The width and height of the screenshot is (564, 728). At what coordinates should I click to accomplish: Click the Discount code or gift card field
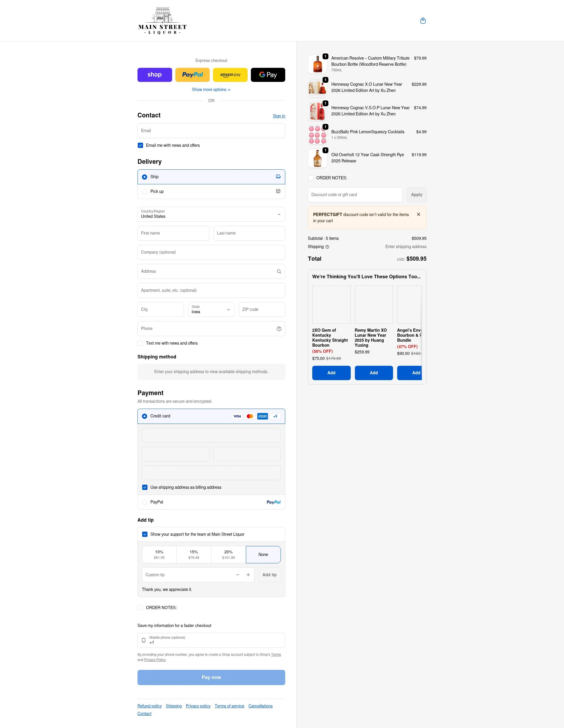355,195
